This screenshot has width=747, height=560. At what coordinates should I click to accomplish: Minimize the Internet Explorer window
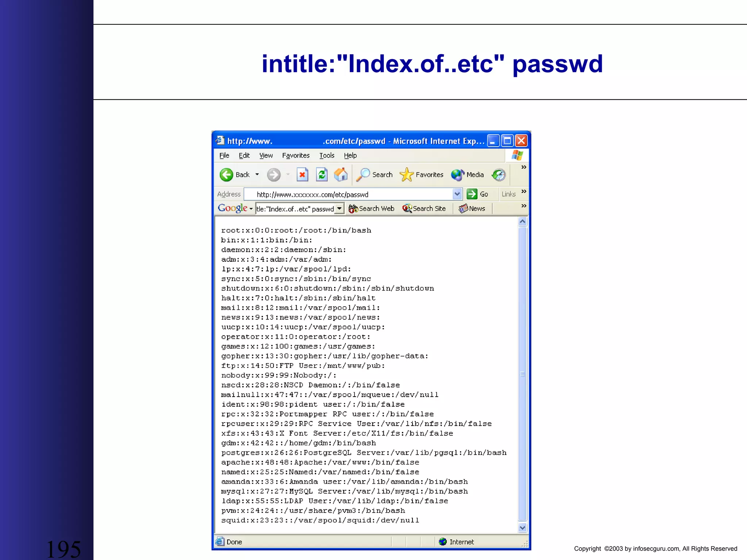click(x=493, y=141)
